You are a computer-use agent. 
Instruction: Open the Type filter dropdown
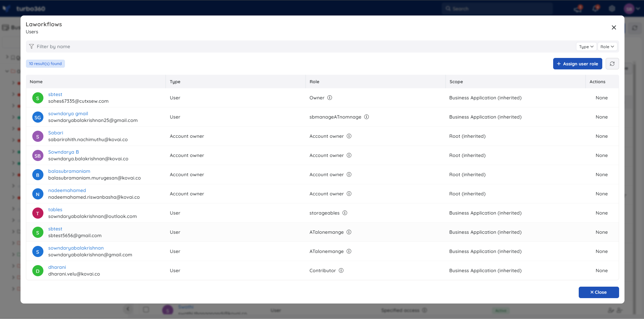586,46
